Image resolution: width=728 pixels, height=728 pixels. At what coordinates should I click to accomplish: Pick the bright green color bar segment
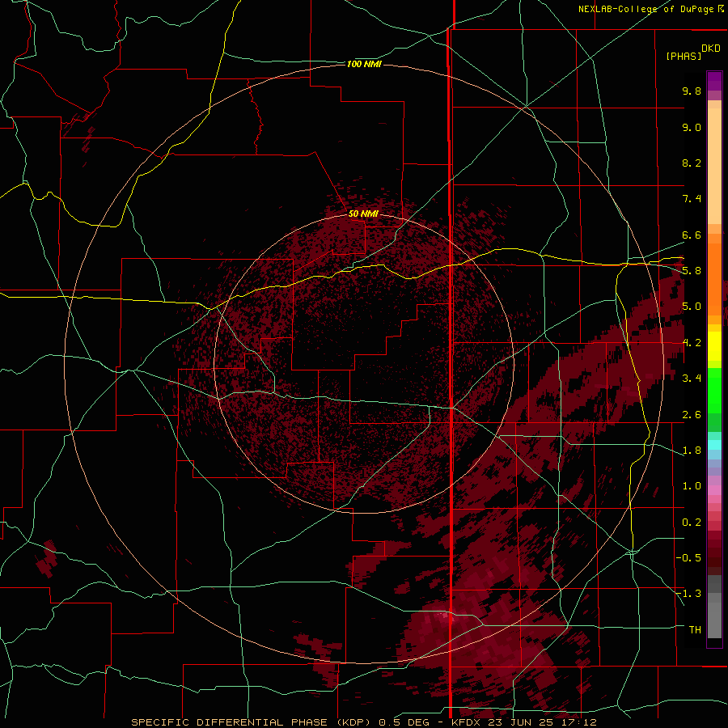pos(714,390)
